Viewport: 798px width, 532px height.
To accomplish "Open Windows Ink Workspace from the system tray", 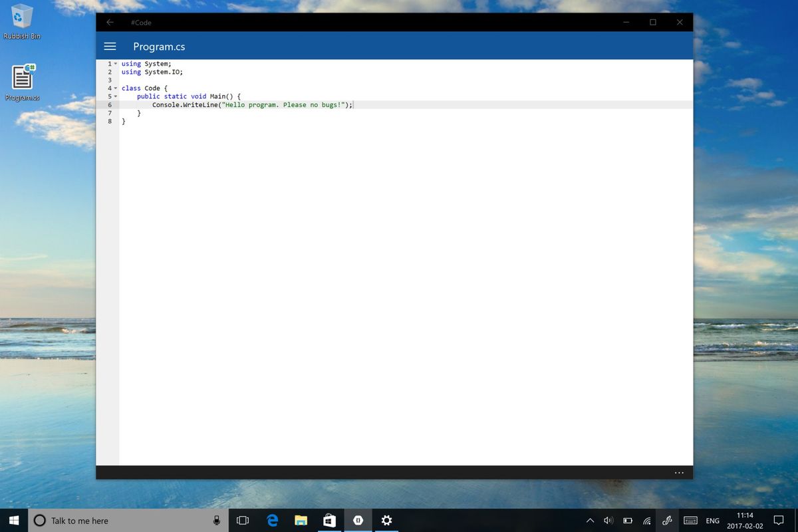I will [667, 521].
